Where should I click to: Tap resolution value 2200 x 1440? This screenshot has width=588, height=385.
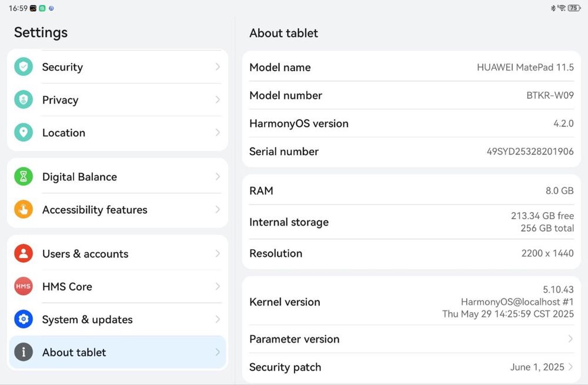coord(547,253)
